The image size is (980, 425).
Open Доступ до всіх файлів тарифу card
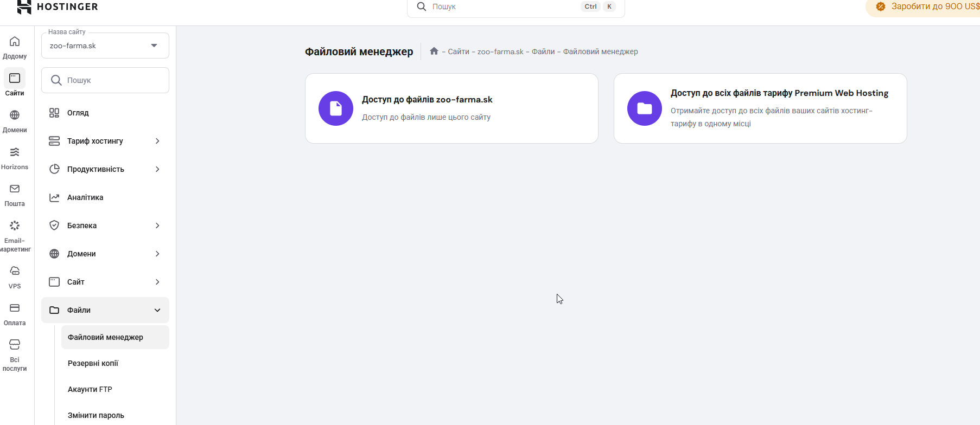pyautogui.click(x=760, y=108)
